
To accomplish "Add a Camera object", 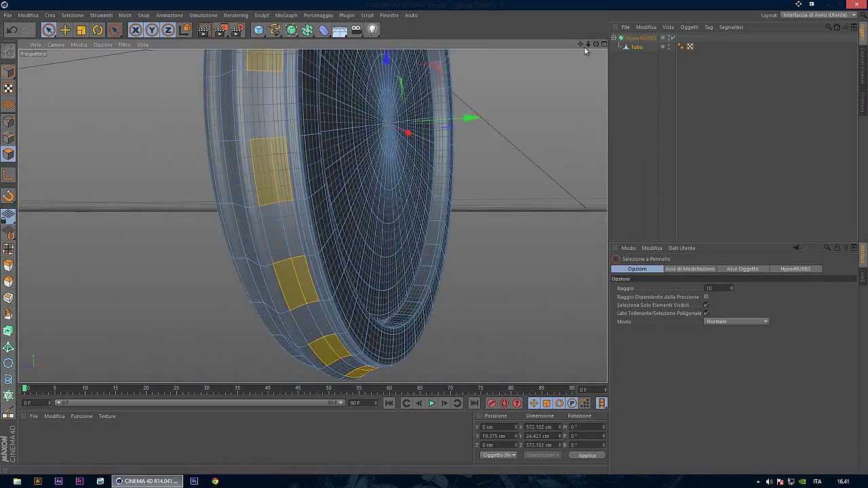I will coord(356,30).
